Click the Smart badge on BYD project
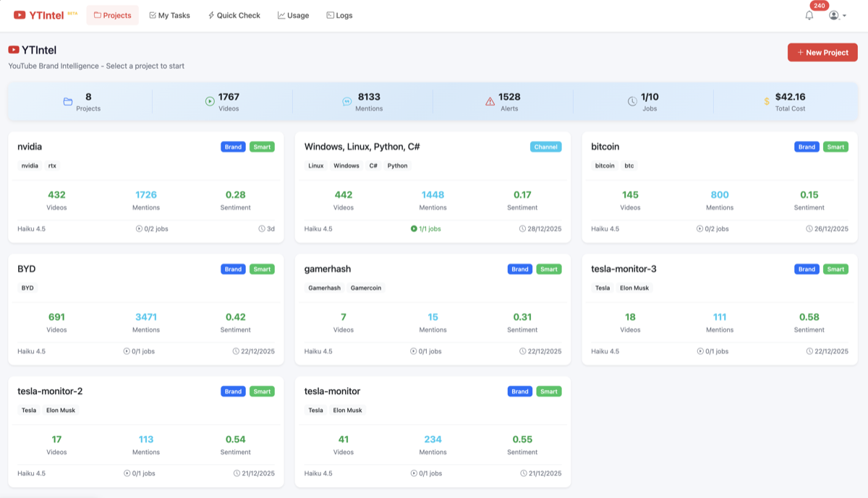Screen dimensions: 868x498 click(262, 268)
